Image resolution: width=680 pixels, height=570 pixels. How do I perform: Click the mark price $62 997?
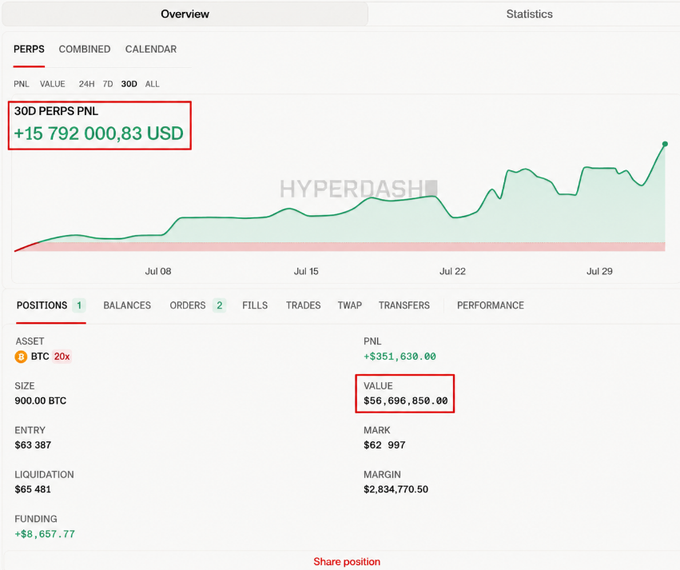pos(384,445)
